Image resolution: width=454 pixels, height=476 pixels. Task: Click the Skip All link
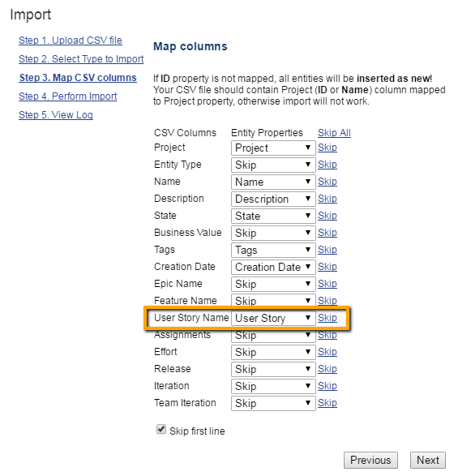click(334, 133)
